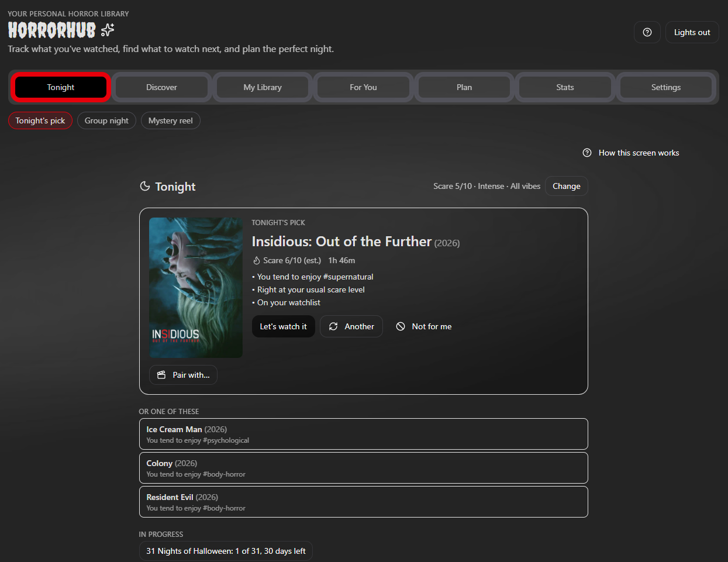728x562 pixels.
Task: Open 31 Nights of Halloween progress
Action: [x=226, y=551]
